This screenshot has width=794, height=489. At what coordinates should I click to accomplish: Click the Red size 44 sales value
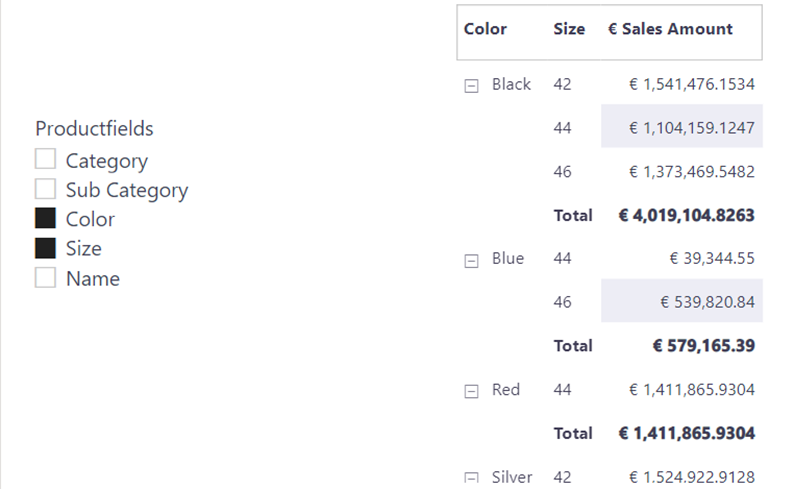pyautogui.click(x=691, y=390)
